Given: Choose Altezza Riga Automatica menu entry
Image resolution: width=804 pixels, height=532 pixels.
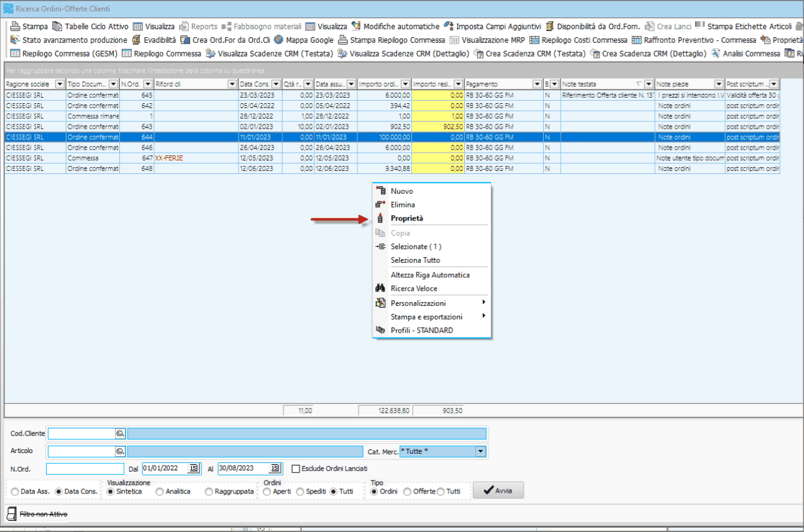Looking at the screenshot, I should [x=432, y=275].
